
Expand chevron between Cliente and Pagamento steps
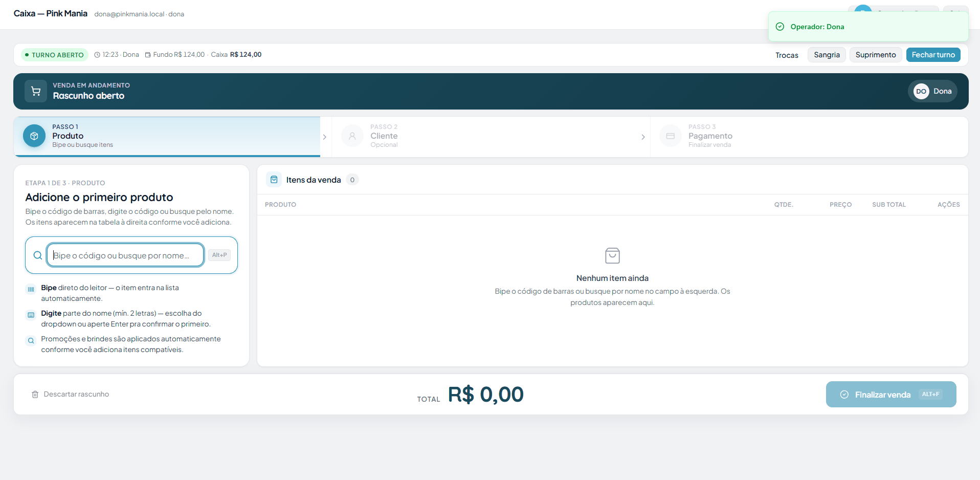click(x=643, y=137)
